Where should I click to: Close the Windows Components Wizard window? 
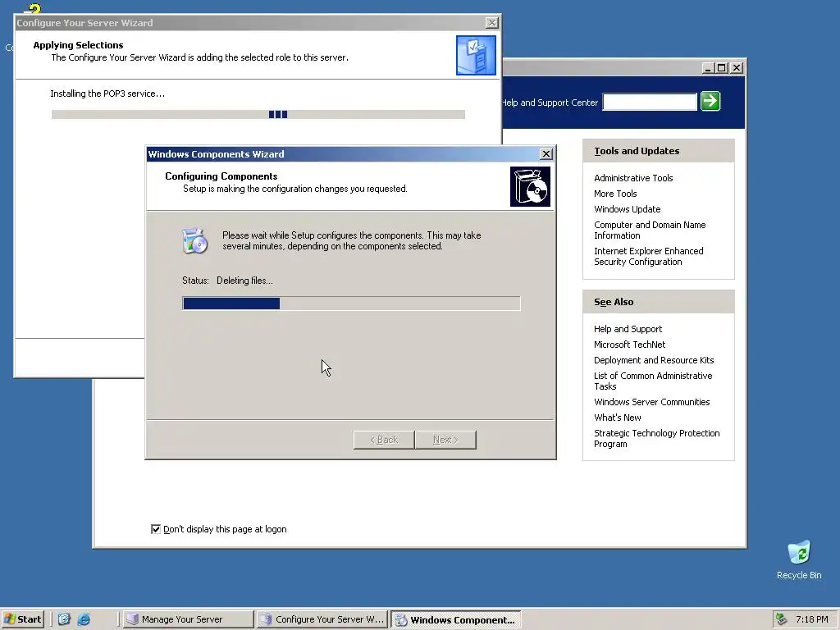coord(546,153)
